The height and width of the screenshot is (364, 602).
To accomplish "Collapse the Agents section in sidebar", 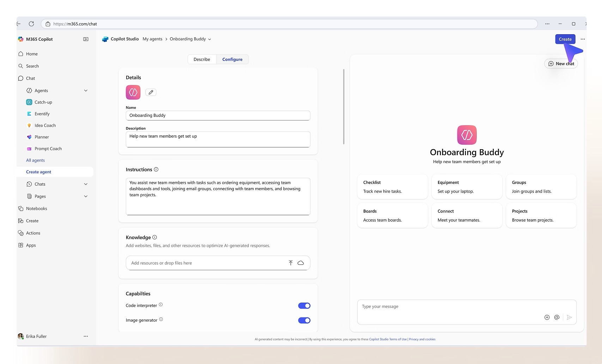I will 86,90.
